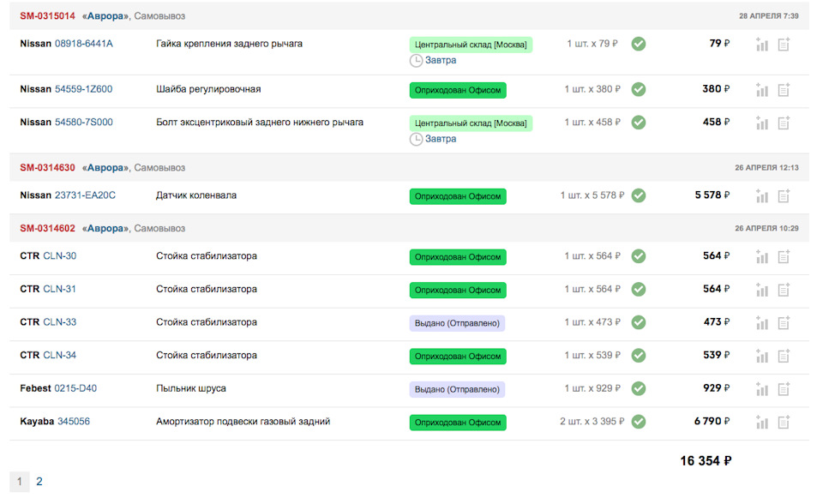Click bar chart icon for CTR CLN-33 row
Viewport: 823px width, 504px height.
click(762, 323)
